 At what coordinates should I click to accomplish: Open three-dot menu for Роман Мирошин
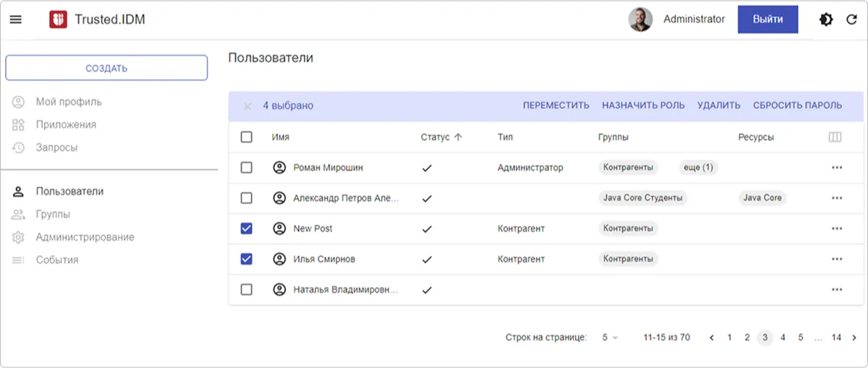pyautogui.click(x=837, y=168)
